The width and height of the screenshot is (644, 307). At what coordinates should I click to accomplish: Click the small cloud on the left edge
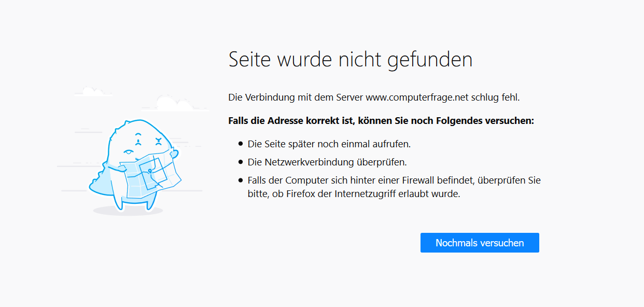click(93, 91)
